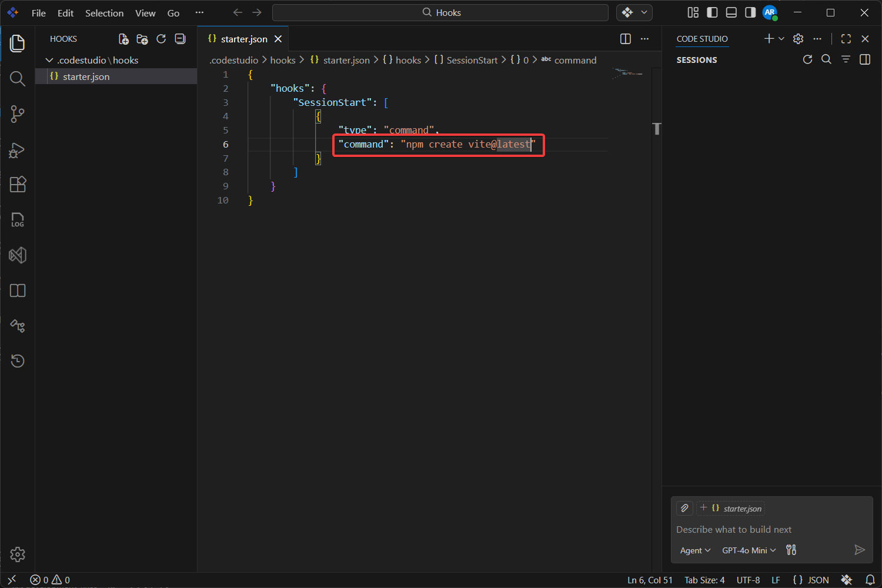Open the notifications bell in status bar
This screenshot has width=882, height=588.
click(870, 580)
